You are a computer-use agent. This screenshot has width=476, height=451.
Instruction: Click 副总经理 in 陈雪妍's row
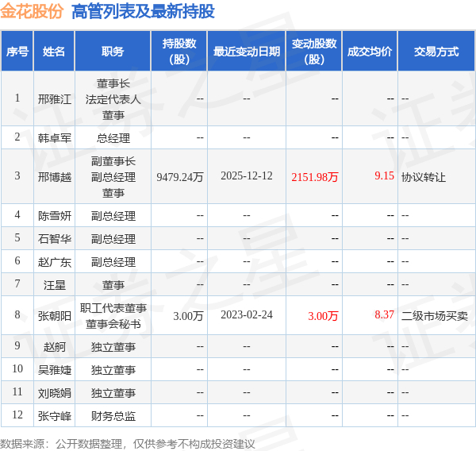tap(113, 216)
